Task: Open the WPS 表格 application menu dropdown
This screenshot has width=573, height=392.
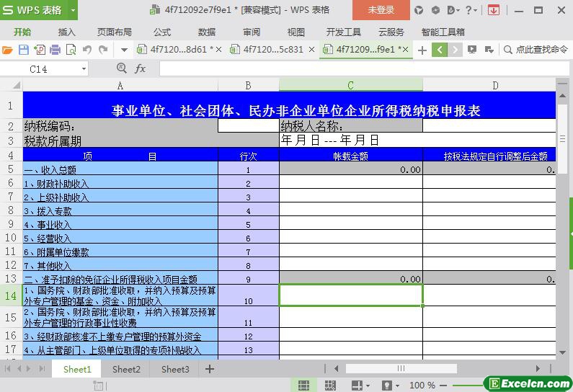Action: [x=74, y=10]
